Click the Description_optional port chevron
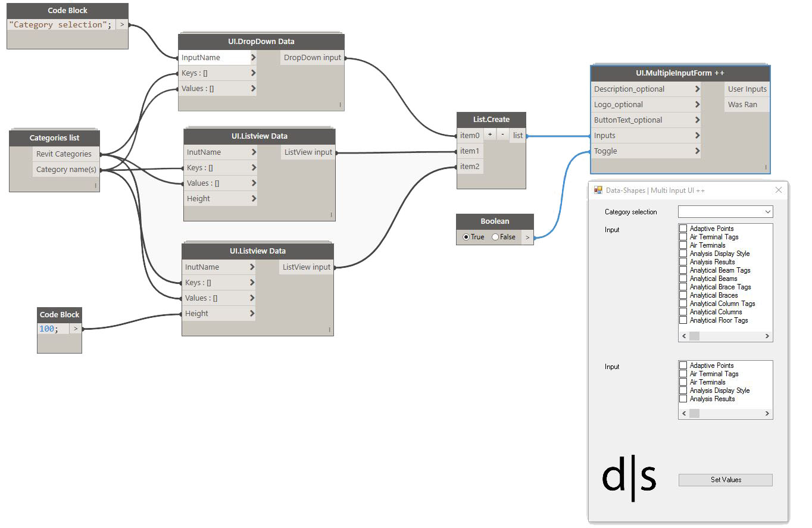The image size is (812, 528). click(x=697, y=89)
